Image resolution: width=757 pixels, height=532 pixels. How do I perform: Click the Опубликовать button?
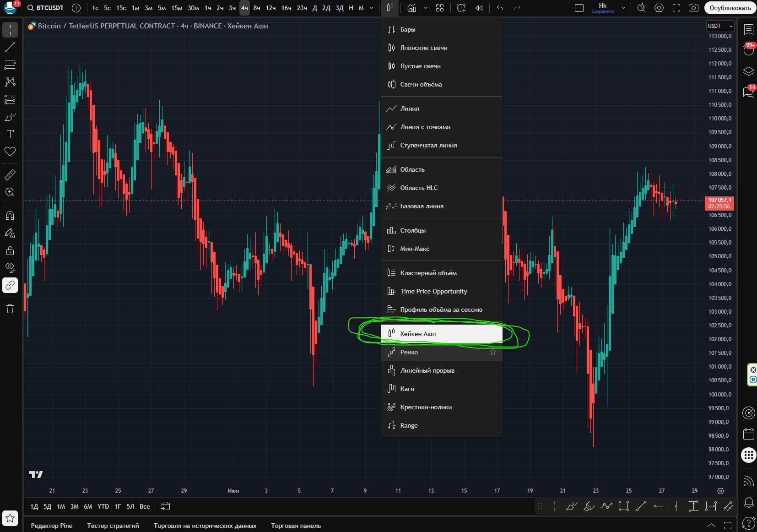[730, 8]
